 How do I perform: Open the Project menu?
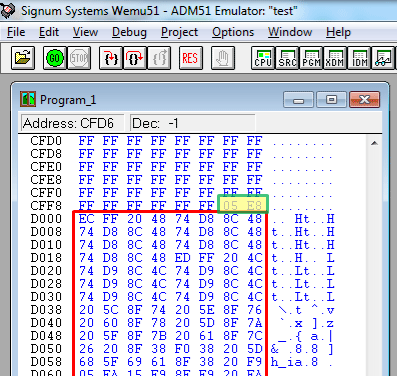click(x=179, y=32)
